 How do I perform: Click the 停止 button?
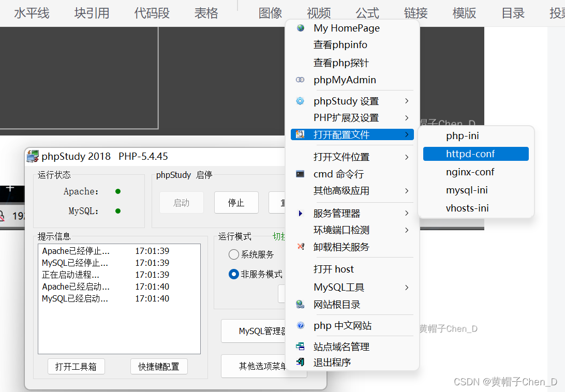(x=236, y=203)
